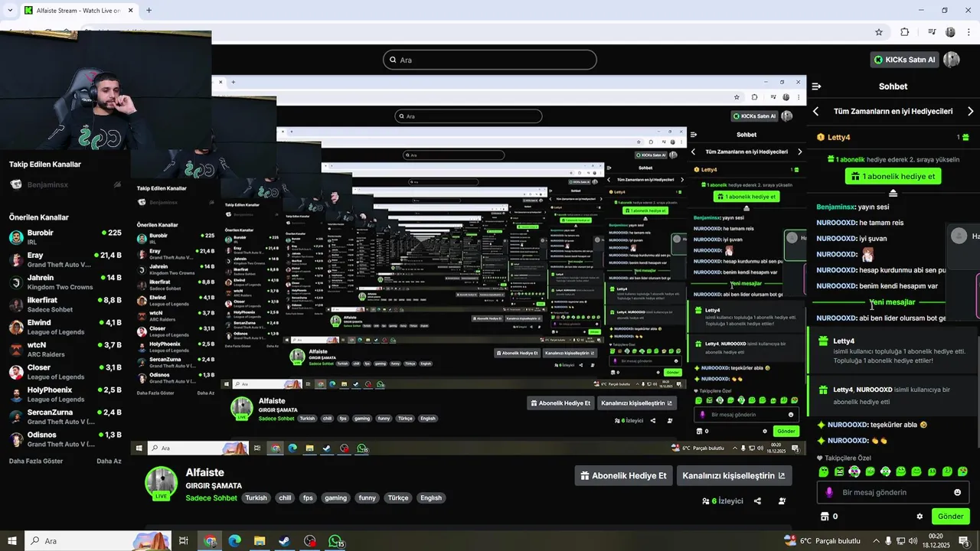The image size is (980, 551).
Task: Click Letty4 in the main gifts leaderboard row
Action: [839, 137]
